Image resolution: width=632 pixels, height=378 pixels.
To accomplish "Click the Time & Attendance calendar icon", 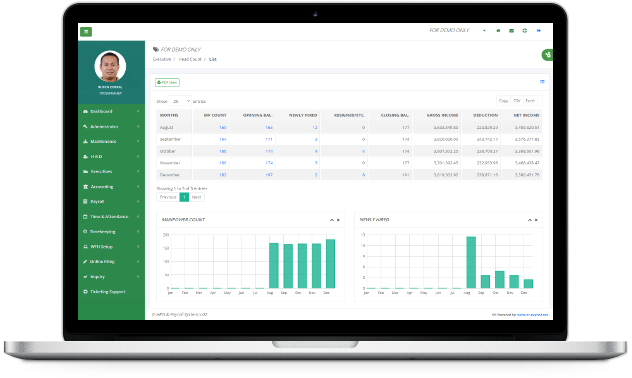I will [85, 216].
